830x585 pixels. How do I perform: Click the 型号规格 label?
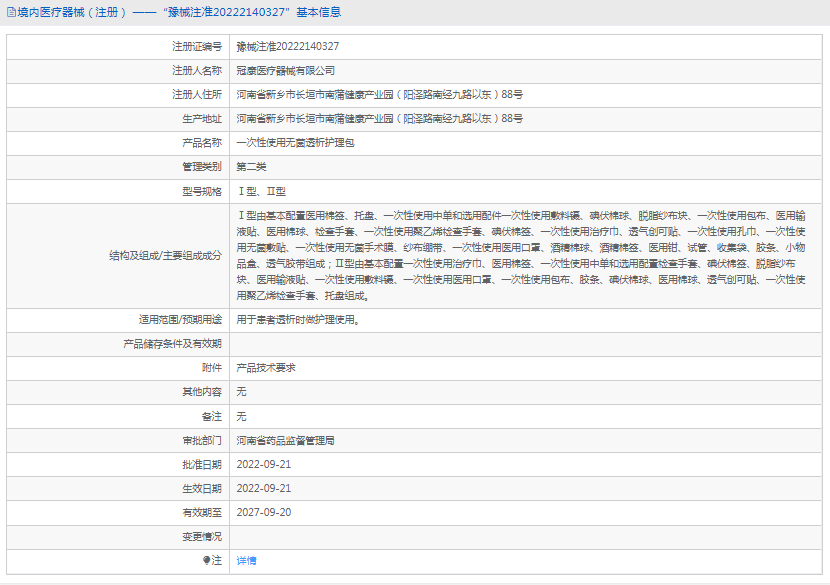coord(202,192)
